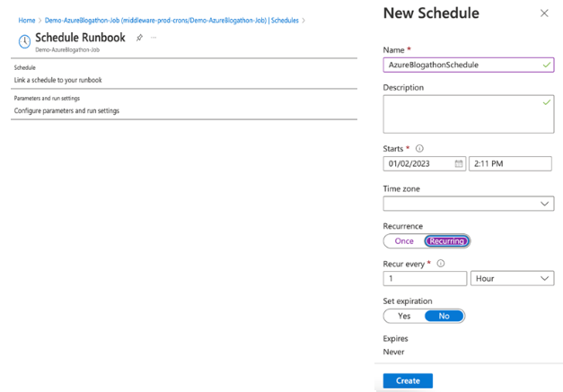Open the ellipsis more options menu
Screen dimensions: 563x392
click(154, 38)
